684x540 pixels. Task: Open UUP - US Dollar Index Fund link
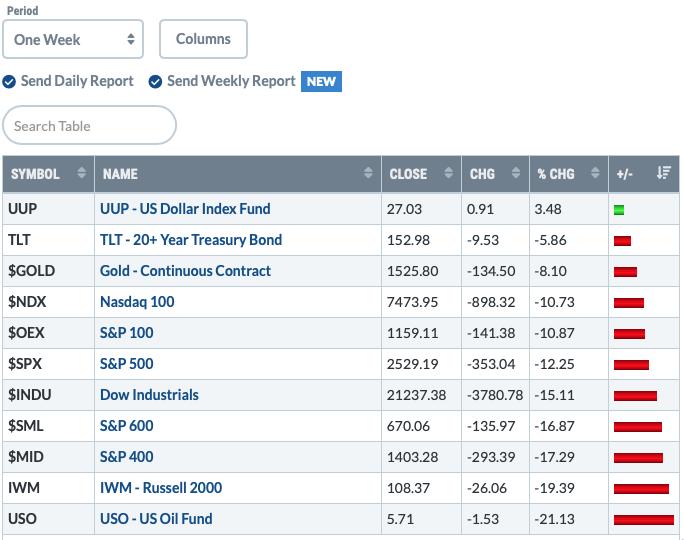tap(185, 209)
